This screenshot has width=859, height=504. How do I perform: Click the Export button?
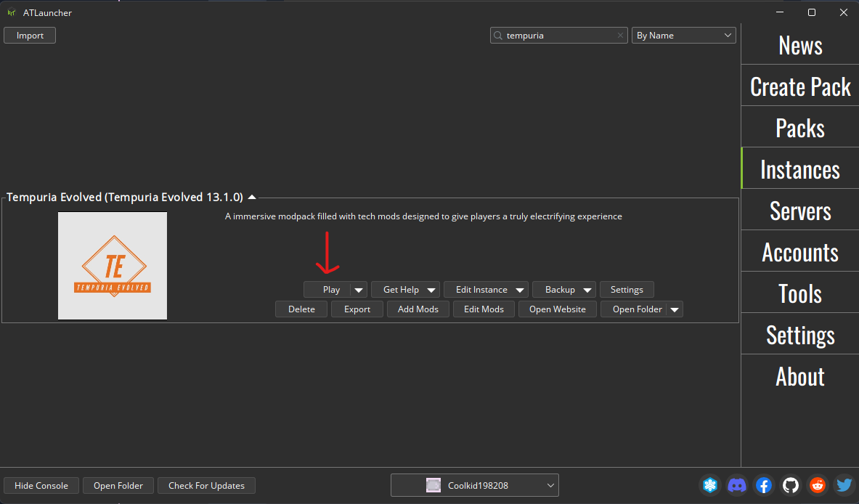[357, 309]
